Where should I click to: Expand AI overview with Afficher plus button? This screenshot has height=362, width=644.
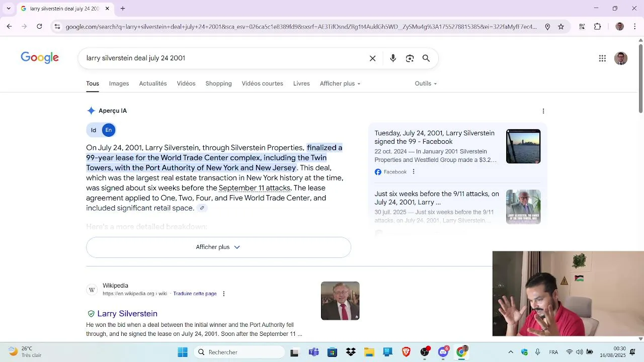coord(218,247)
